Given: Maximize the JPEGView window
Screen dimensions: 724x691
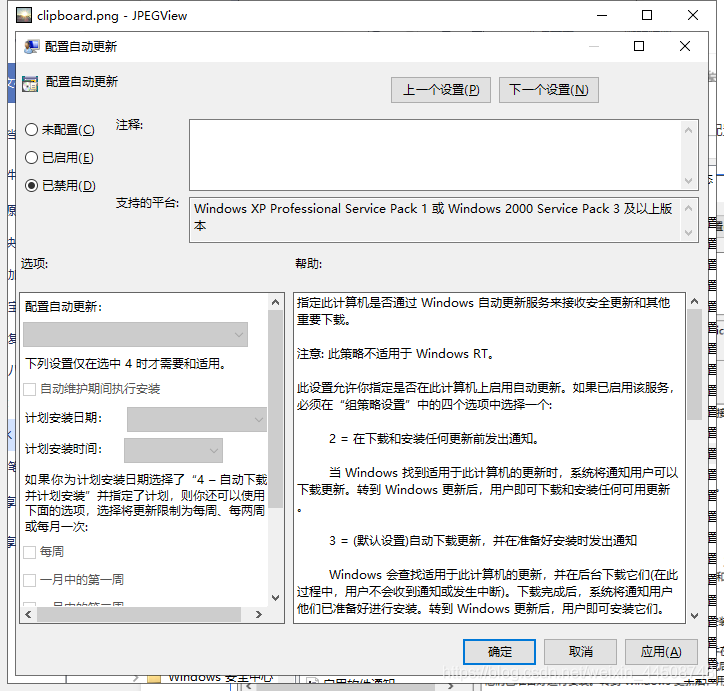Looking at the screenshot, I should 647,16.
